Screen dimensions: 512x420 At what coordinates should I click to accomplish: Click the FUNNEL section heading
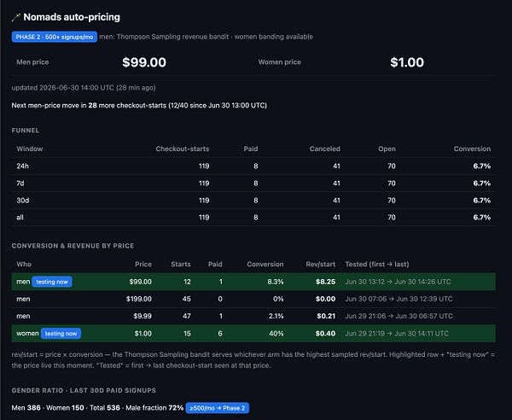[x=26, y=131]
